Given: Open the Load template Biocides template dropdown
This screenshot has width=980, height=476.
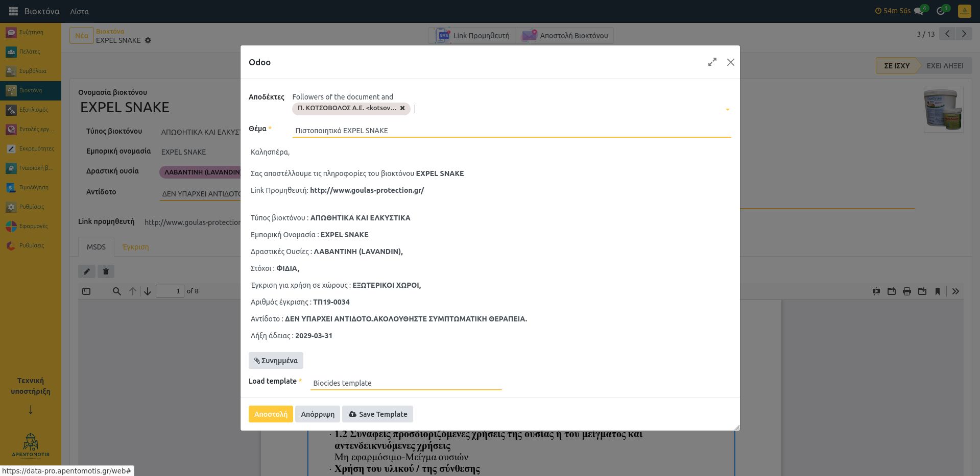Looking at the screenshot, I should pos(406,383).
